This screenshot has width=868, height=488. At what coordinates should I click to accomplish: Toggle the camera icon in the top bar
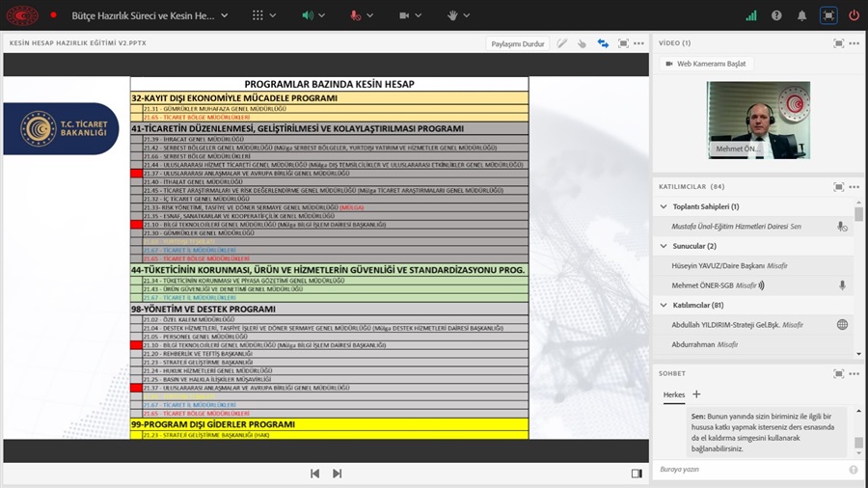click(x=404, y=15)
